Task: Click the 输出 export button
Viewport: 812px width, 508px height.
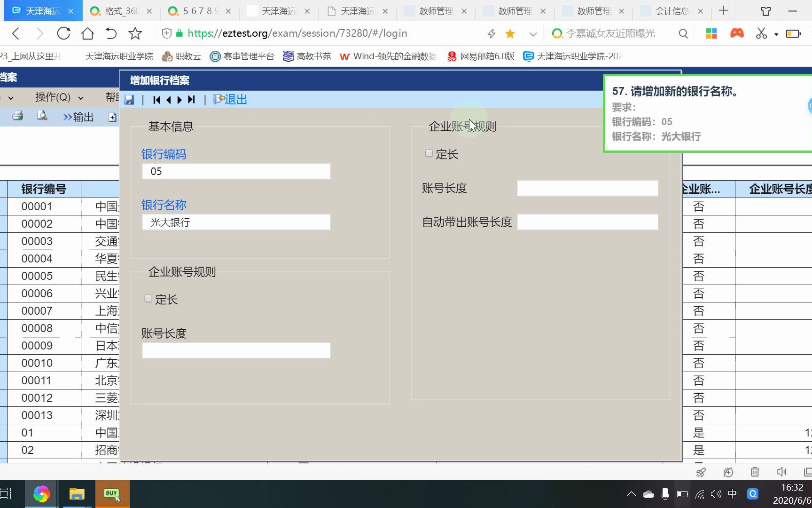Action: tap(78, 117)
